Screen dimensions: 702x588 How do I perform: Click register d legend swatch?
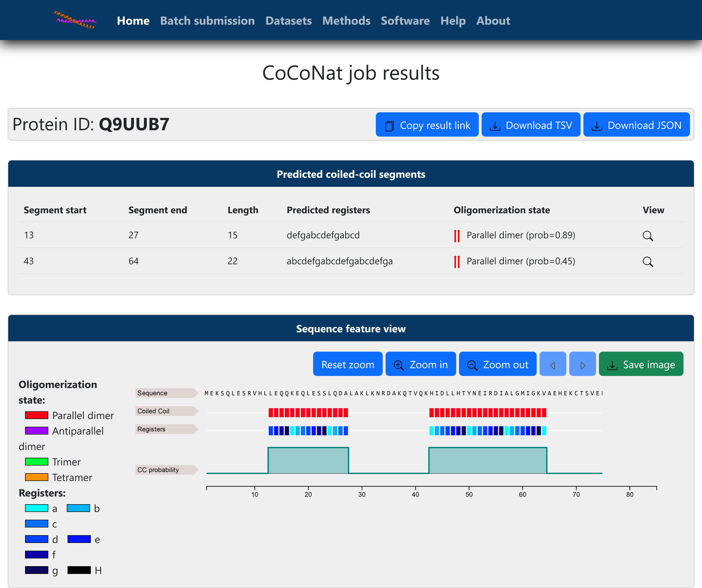click(37, 539)
